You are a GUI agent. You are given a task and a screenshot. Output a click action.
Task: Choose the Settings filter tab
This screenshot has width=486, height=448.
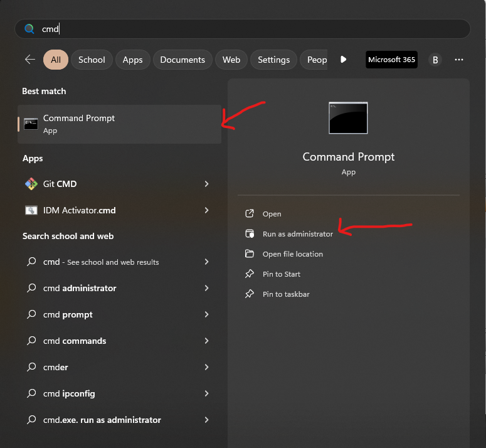pyautogui.click(x=273, y=60)
